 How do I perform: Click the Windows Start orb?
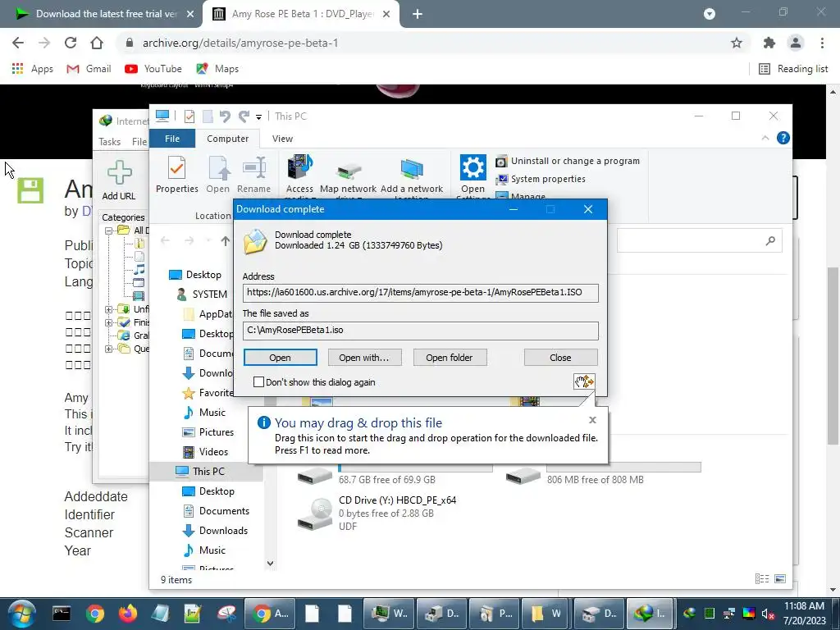pos(21,614)
